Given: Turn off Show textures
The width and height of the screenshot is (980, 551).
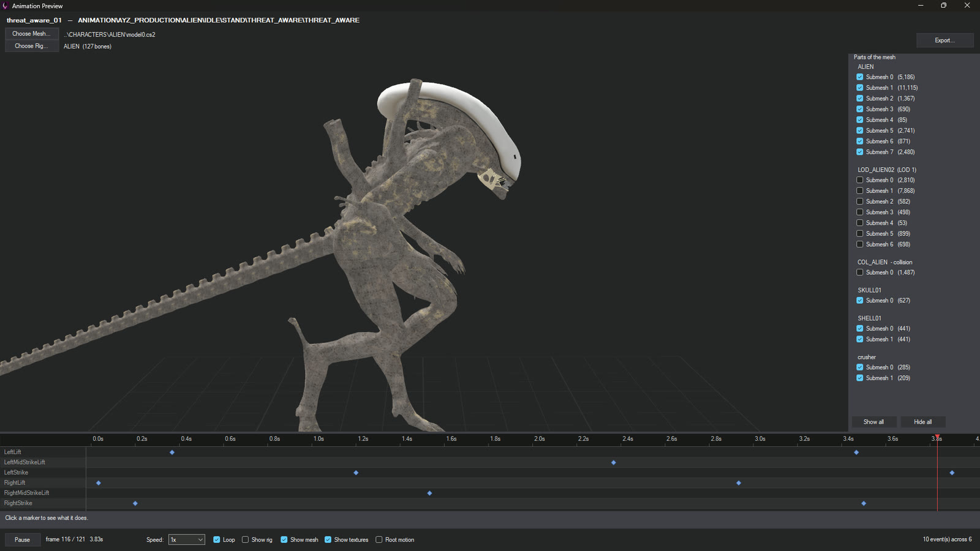Looking at the screenshot, I should coord(328,540).
